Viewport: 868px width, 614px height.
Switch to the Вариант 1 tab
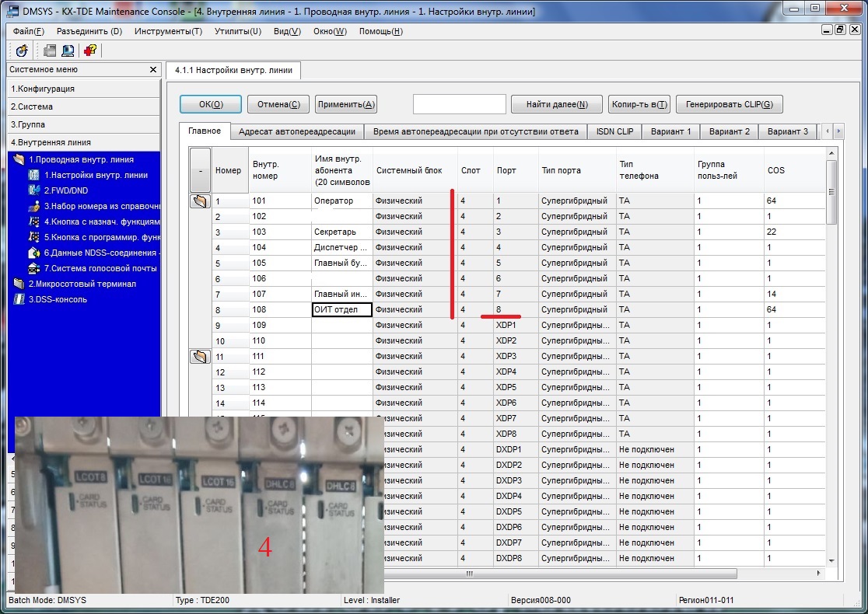pos(670,131)
